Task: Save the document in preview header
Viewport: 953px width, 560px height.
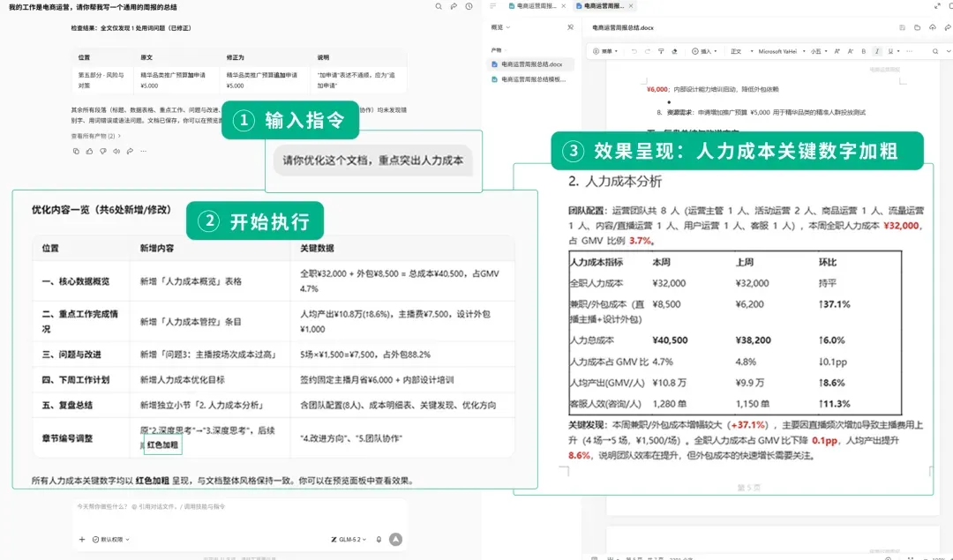Action: (x=902, y=27)
